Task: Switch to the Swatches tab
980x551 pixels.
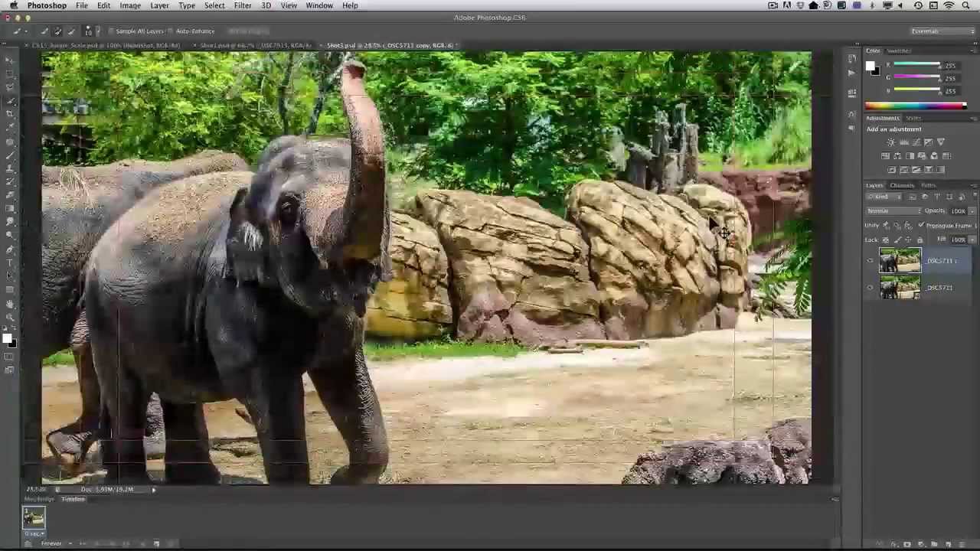Action: [899, 51]
